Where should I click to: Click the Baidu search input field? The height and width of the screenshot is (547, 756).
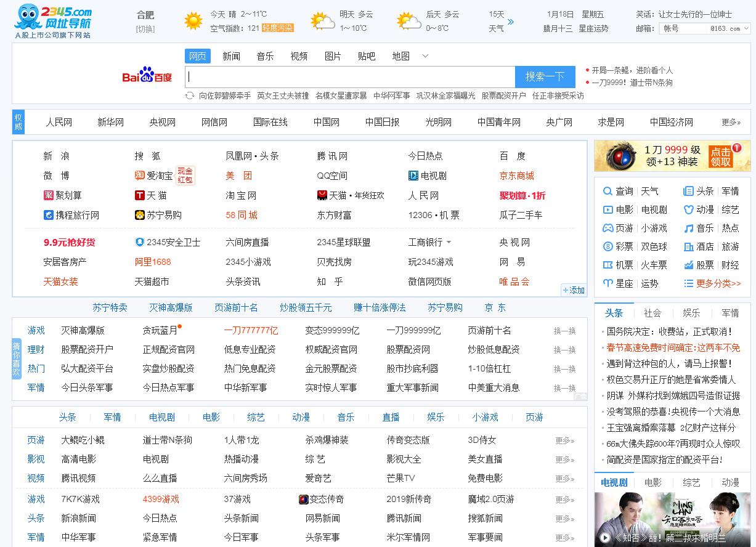pos(350,77)
